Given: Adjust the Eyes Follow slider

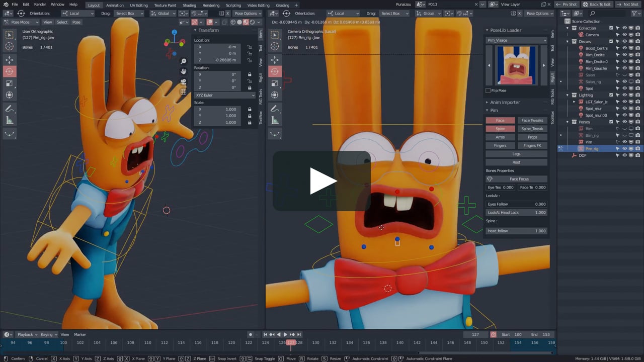Looking at the screenshot, I should tap(516, 204).
